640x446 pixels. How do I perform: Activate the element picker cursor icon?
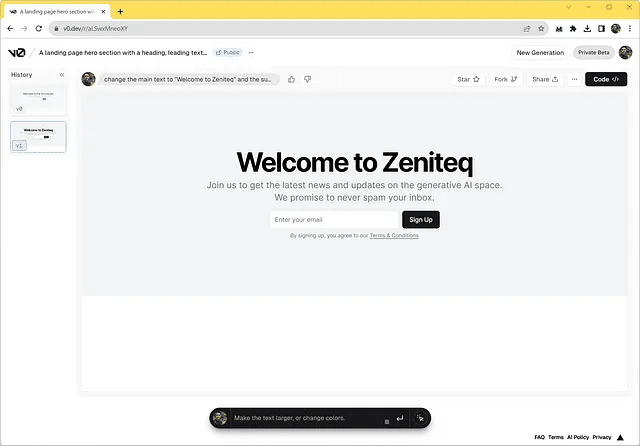420,418
